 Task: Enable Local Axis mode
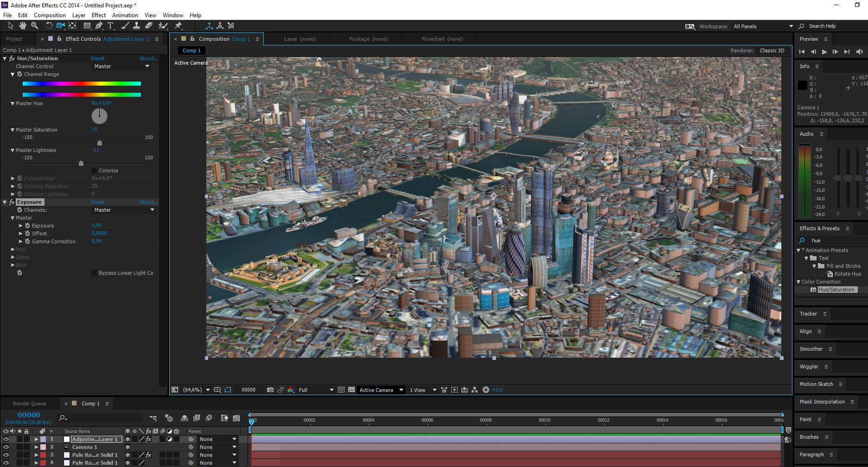[x=209, y=25]
